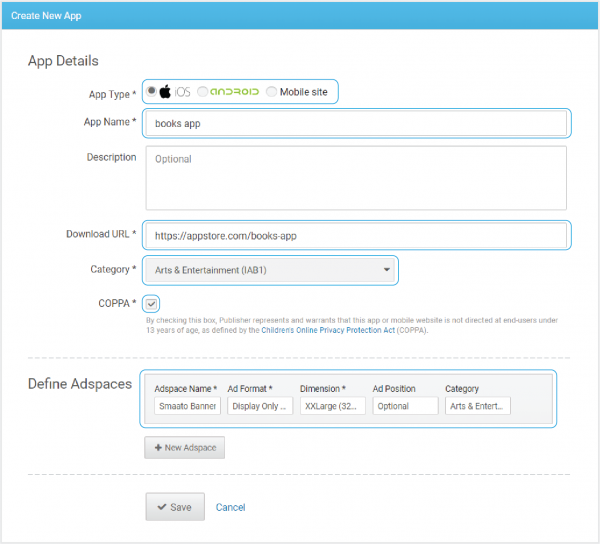Add a New Adspace
Screen dimensions: 600x544
click(x=184, y=447)
